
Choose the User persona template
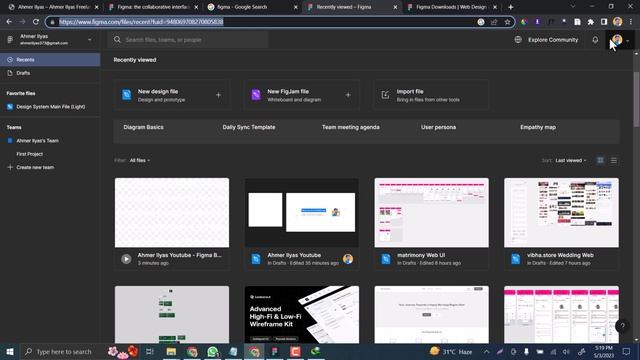[438, 127]
